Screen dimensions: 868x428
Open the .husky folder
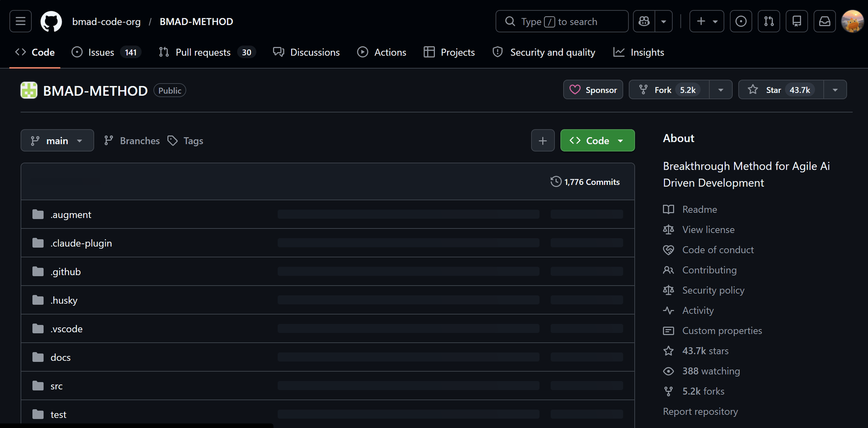point(64,300)
